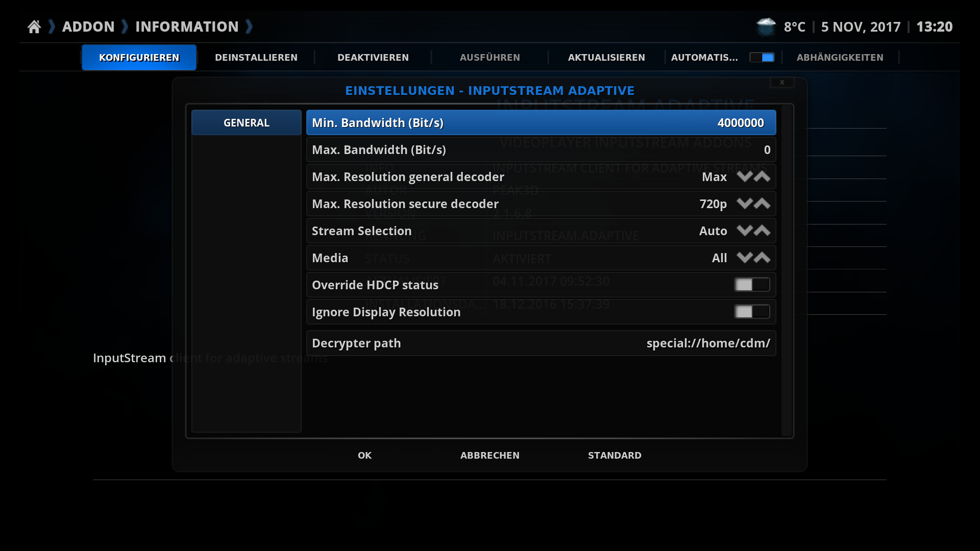Click the Media All value
The image size is (980, 551).
pos(720,258)
